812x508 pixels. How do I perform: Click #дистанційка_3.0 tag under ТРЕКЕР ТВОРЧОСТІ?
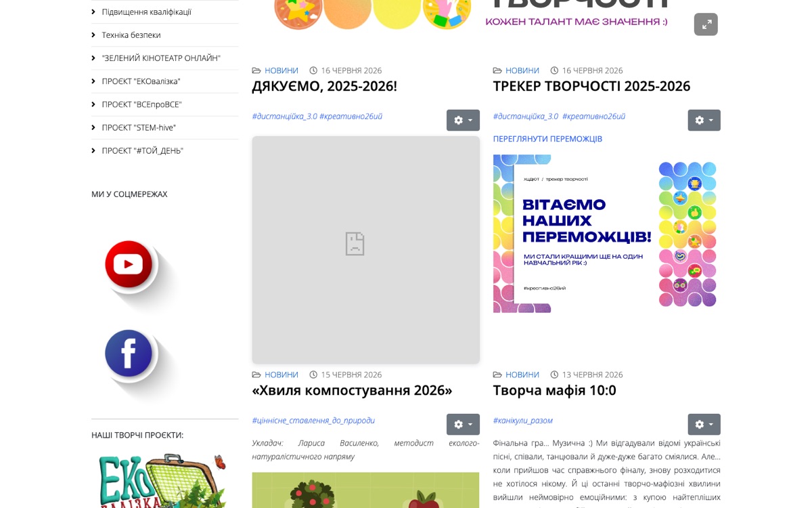click(526, 116)
